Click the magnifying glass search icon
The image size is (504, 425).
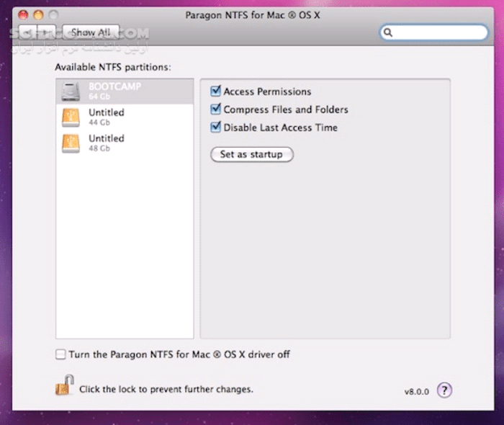[388, 32]
